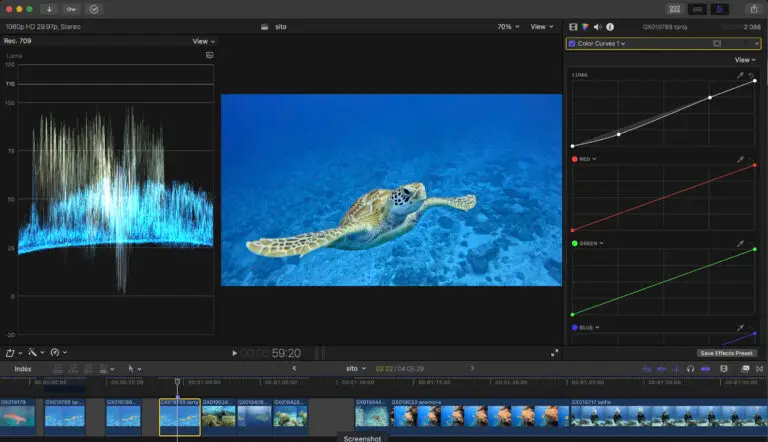Viewport: 768px width, 442px height.
Task: Select the Red curve bottom endpoint
Action: pos(573,230)
